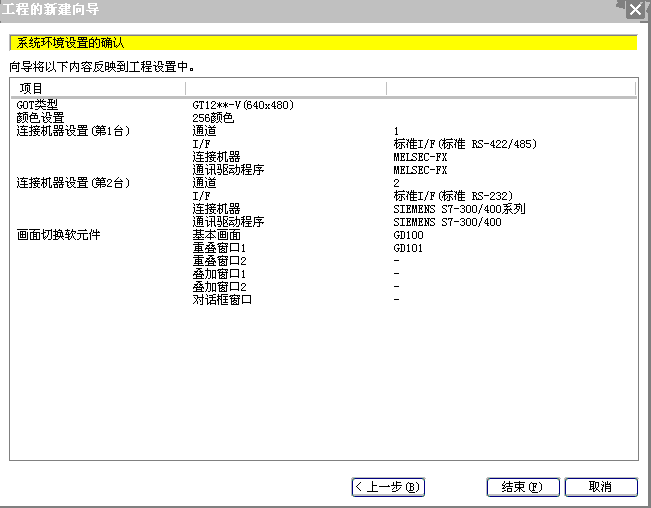
Task: Click the GT12**-V(640x480) value
Action: [241, 105]
